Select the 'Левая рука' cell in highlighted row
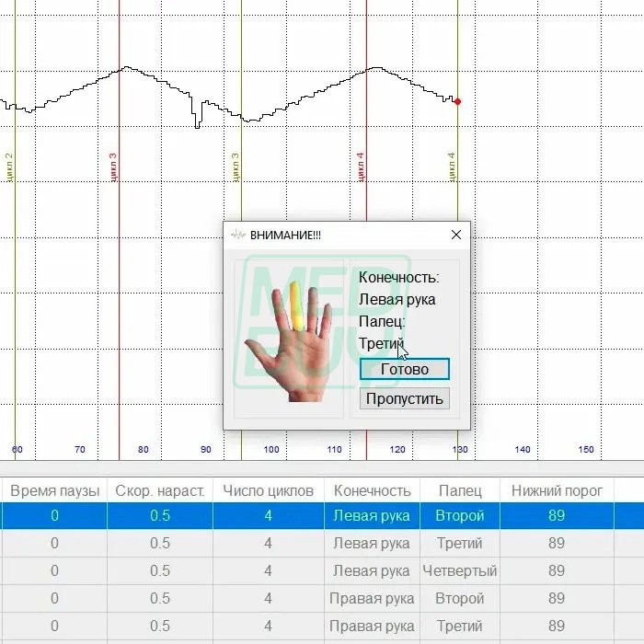This screenshot has height=644, width=644. click(372, 515)
